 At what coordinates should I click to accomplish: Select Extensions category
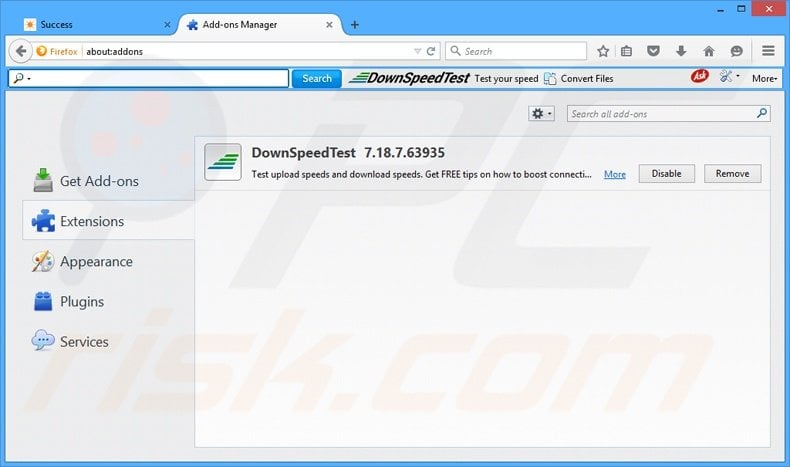pos(108,221)
